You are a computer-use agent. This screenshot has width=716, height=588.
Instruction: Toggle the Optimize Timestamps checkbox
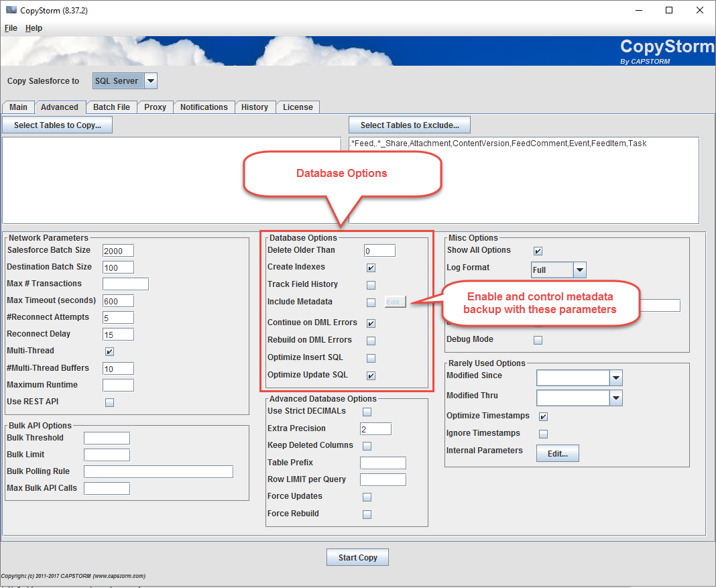pyautogui.click(x=544, y=417)
